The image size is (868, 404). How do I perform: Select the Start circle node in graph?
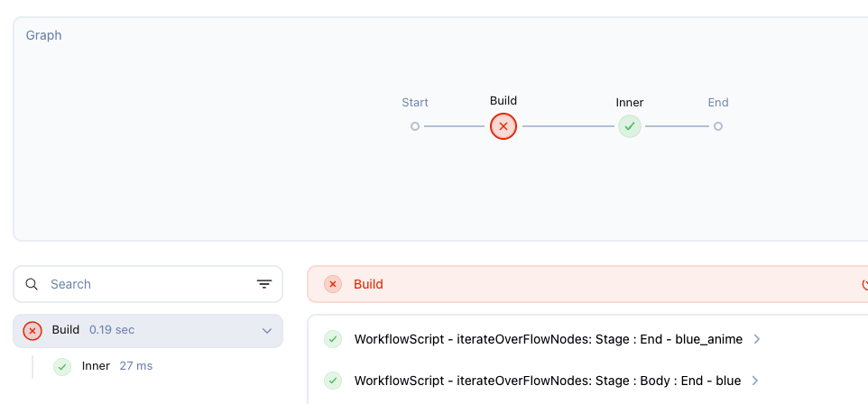tap(415, 126)
